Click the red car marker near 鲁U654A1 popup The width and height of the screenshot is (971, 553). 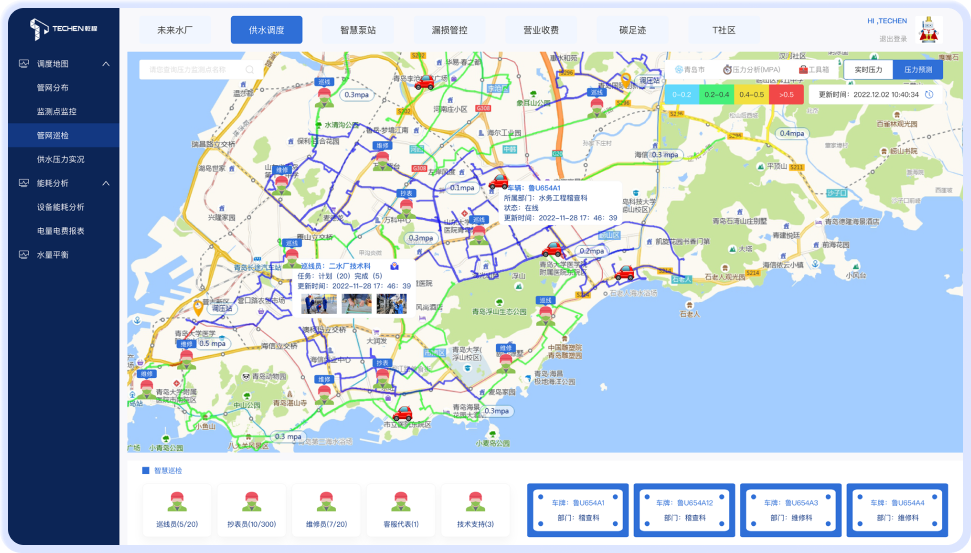[497, 182]
